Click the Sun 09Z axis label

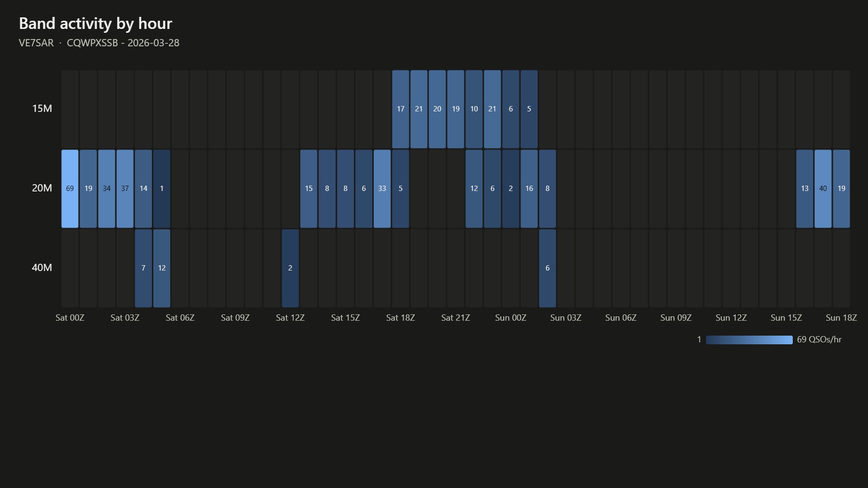[x=676, y=318]
